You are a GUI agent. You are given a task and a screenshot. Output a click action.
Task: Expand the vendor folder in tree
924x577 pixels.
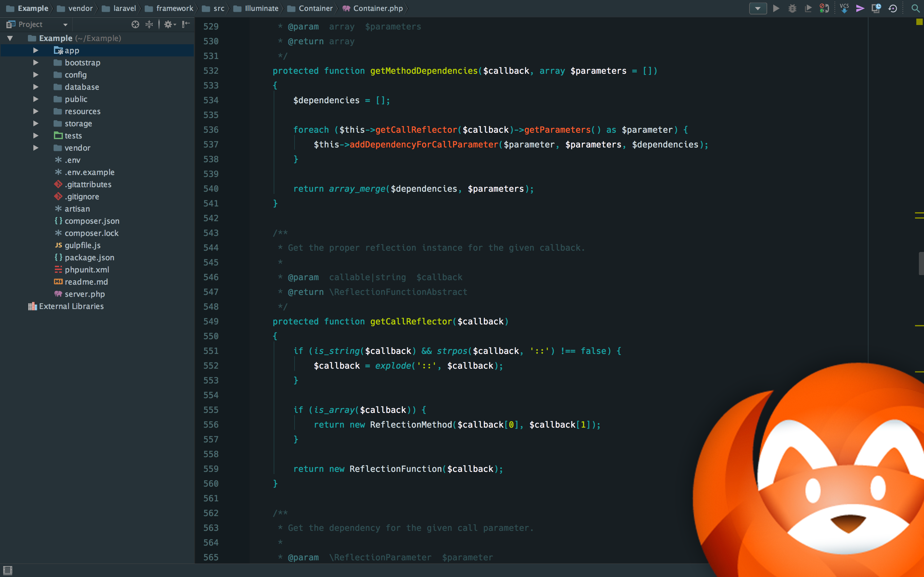(36, 148)
